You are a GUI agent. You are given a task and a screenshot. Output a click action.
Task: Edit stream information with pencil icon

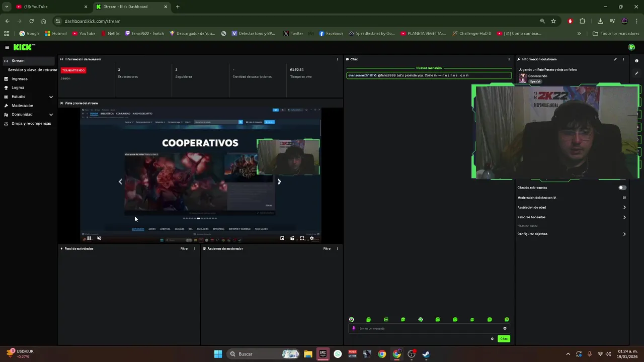click(615, 59)
